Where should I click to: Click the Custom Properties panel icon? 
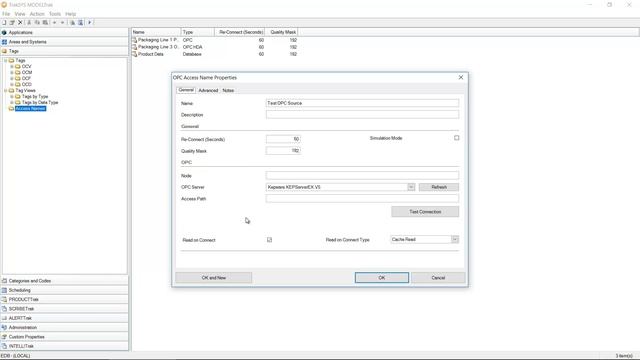click(4, 337)
